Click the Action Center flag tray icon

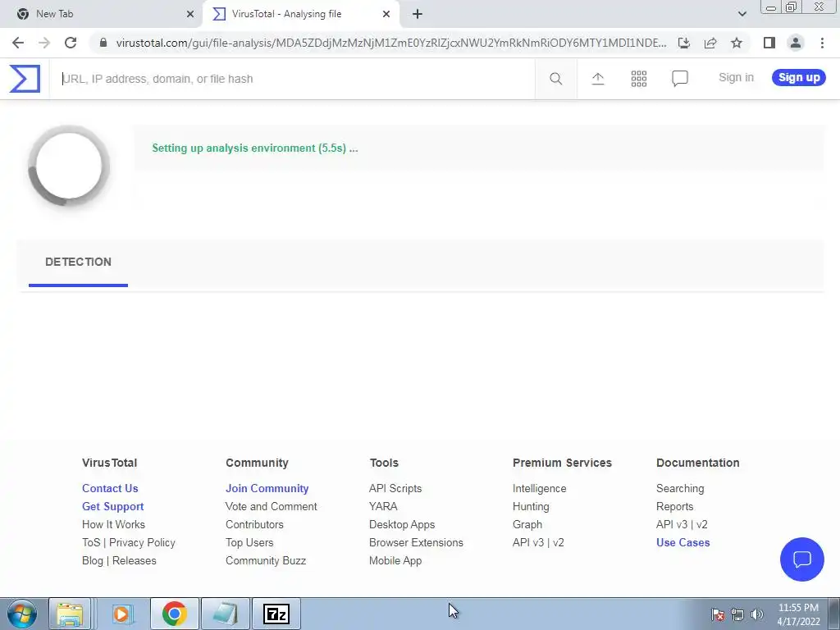pos(718,614)
